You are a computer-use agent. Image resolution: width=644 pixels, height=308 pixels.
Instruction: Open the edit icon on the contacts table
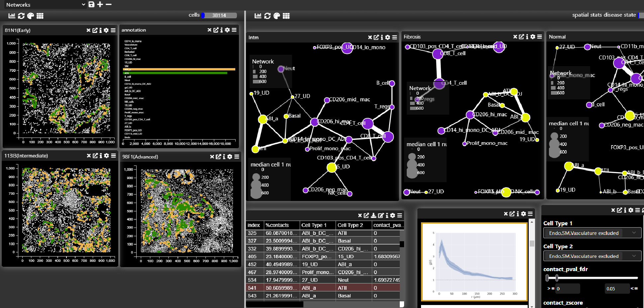381,216
